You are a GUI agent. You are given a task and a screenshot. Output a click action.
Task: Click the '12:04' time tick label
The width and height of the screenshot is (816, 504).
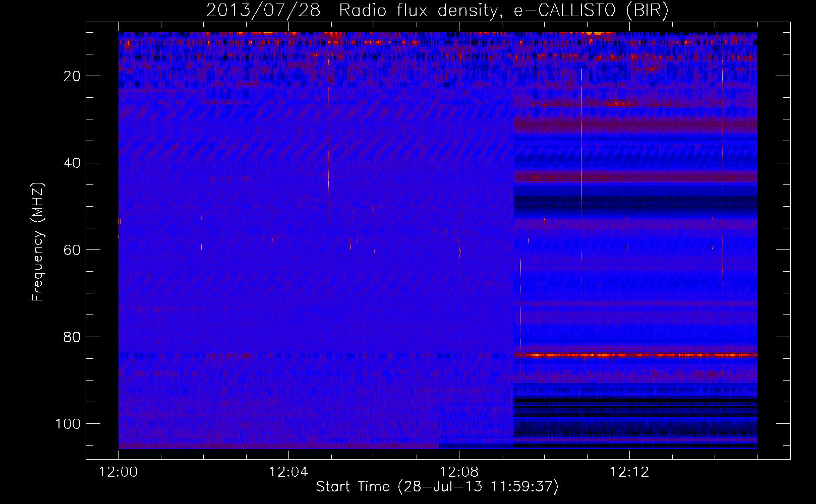tap(288, 472)
